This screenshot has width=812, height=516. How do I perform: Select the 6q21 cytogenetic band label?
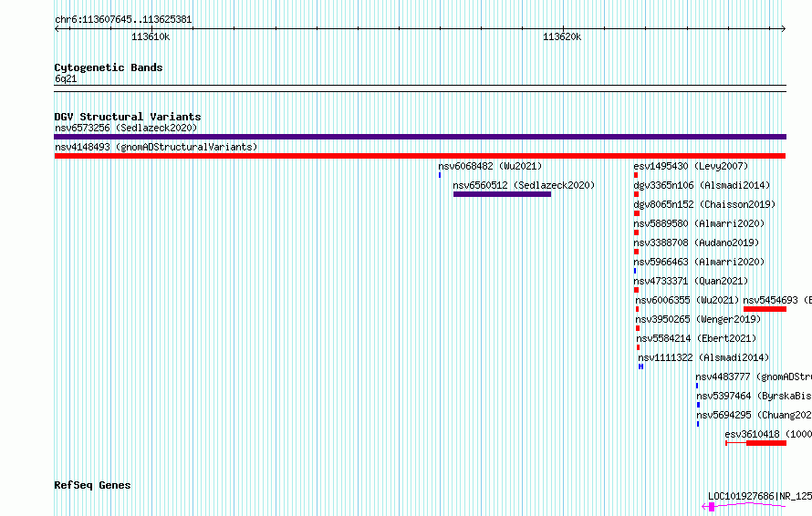pyautogui.click(x=66, y=78)
